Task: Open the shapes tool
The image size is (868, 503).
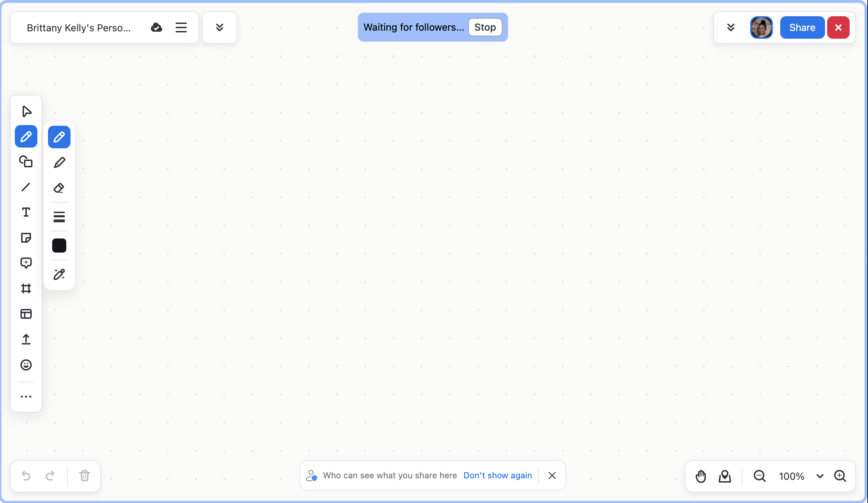Action: [26, 162]
